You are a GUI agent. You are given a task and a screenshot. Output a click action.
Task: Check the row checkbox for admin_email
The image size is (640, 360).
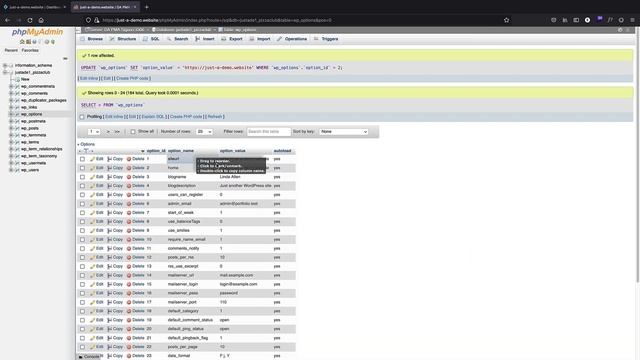click(82, 204)
